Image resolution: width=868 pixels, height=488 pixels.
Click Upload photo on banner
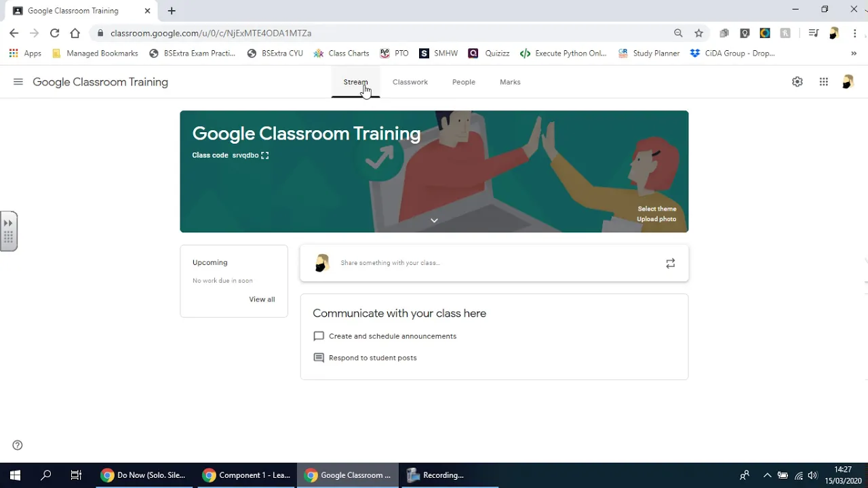tap(656, 219)
